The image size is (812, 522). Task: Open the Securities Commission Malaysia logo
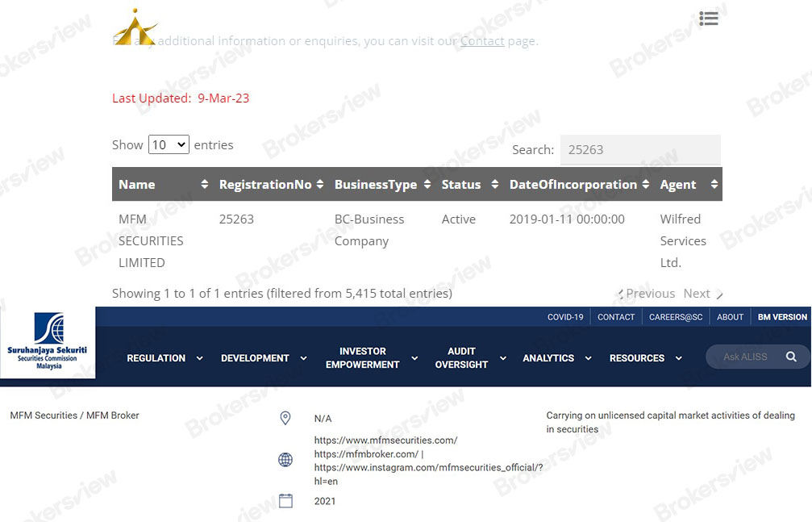click(x=48, y=341)
